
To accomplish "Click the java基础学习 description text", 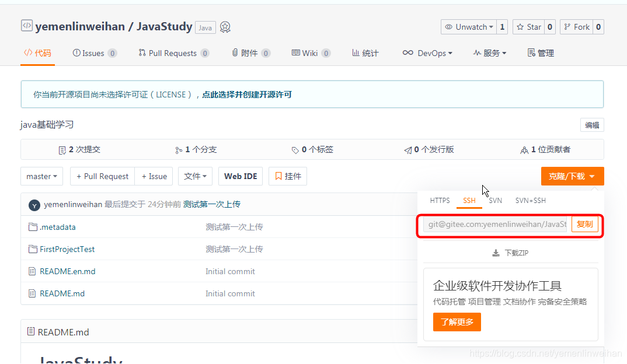I will [47, 125].
